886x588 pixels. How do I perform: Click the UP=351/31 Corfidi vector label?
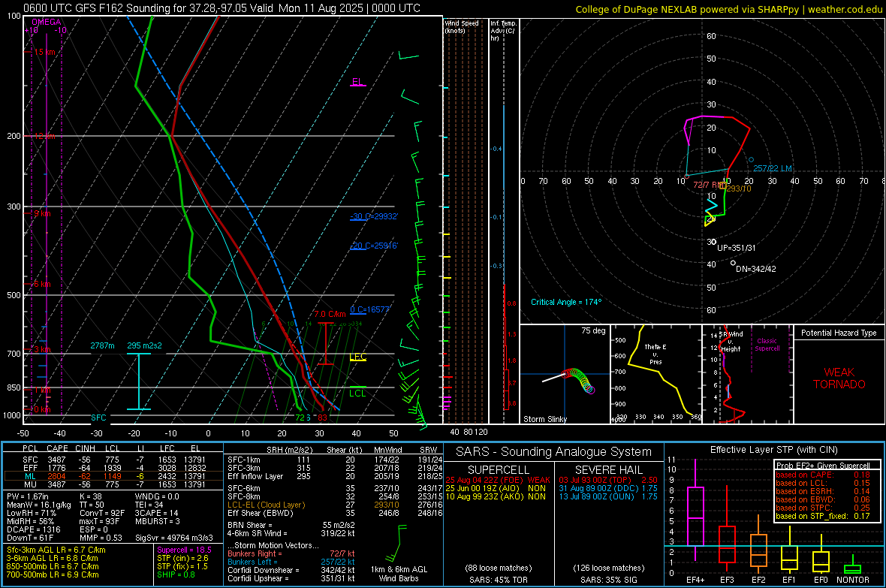coord(737,248)
